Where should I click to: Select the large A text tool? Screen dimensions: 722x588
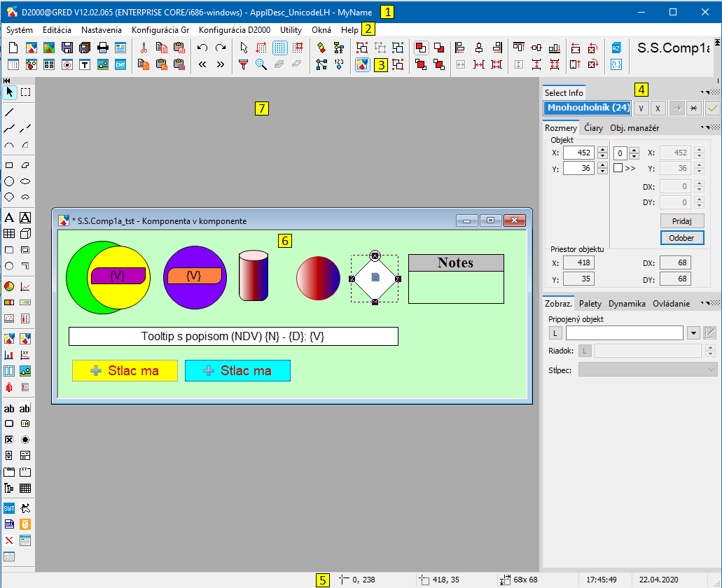pyautogui.click(x=9, y=218)
